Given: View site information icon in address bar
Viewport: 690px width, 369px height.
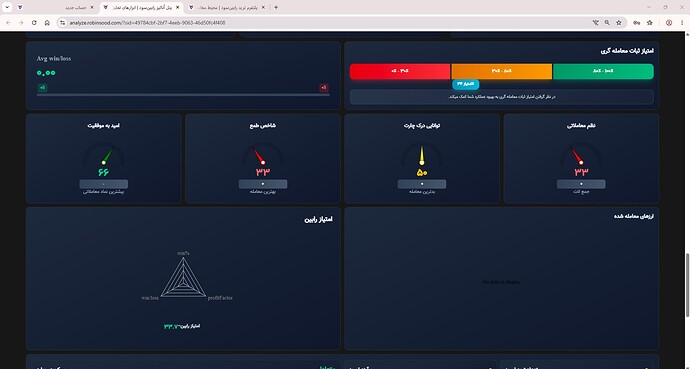Looking at the screenshot, I should (x=62, y=22).
